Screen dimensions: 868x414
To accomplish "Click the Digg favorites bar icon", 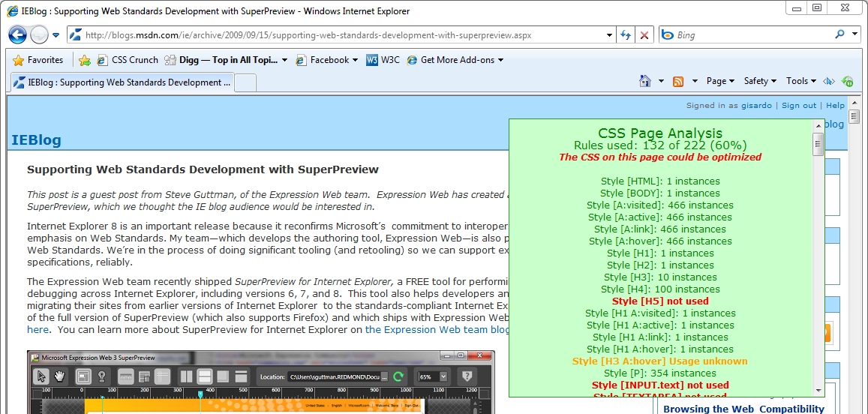I will coord(170,60).
